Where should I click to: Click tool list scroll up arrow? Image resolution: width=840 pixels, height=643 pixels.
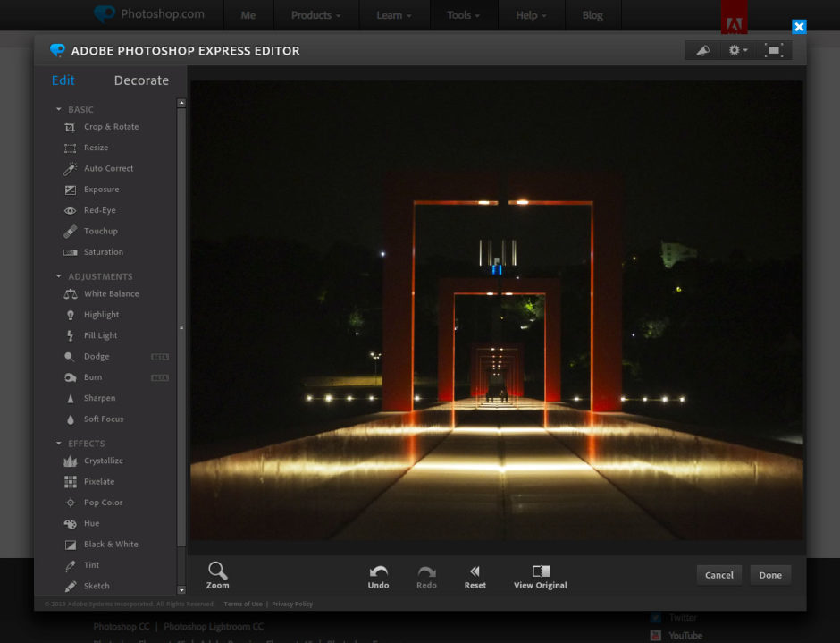(x=181, y=103)
